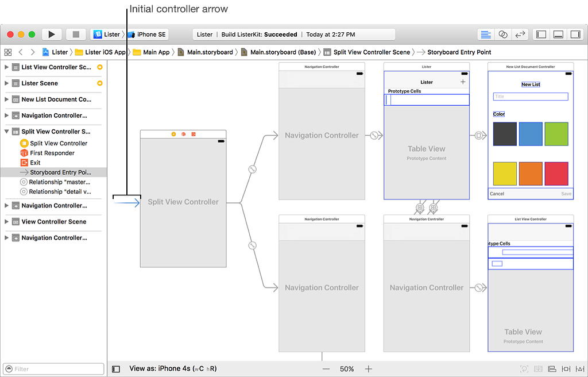This screenshot has width=588, height=377.
Task: Expand the first Navigation Controller scene
Action: pyautogui.click(x=6, y=116)
